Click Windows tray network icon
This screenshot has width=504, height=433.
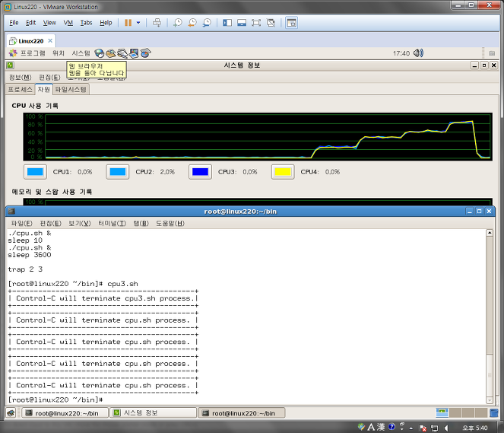[x=434, y=428]
